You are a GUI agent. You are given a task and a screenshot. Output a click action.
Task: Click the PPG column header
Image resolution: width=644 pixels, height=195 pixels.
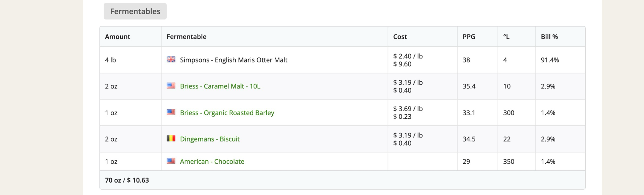(469, 37)
